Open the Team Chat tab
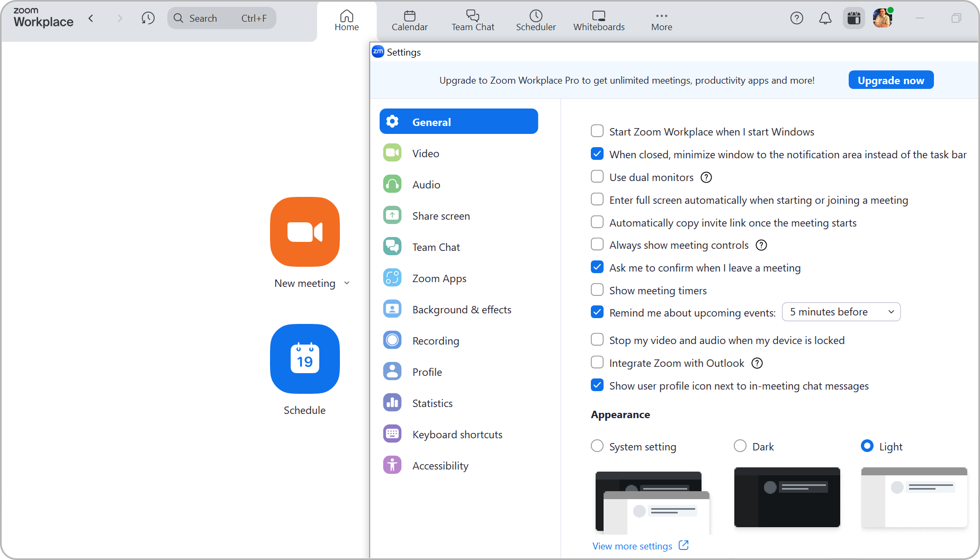Viewport: 980px width, 560px height. click(472, 20)
